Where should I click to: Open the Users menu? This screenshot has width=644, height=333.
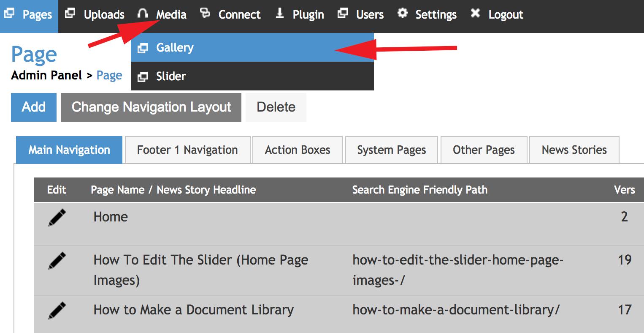(x=370, y=15)
